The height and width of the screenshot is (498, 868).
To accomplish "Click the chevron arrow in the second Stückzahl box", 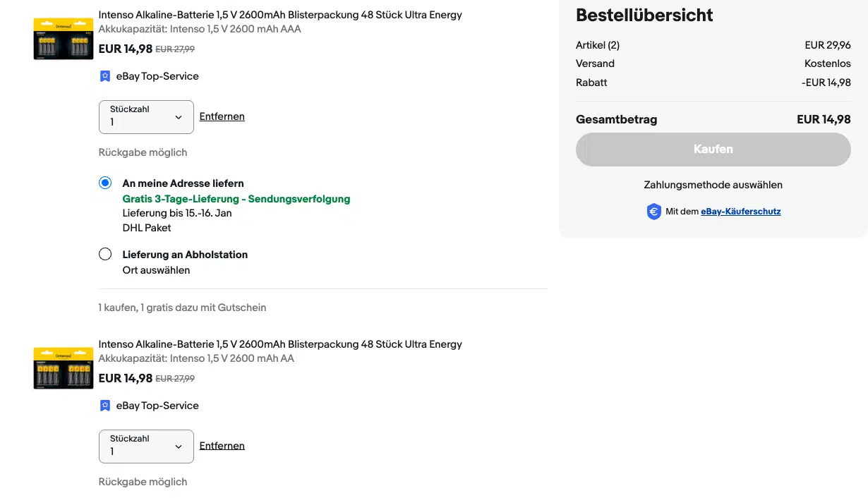I will pyautogui.click(x=179, y=447).
